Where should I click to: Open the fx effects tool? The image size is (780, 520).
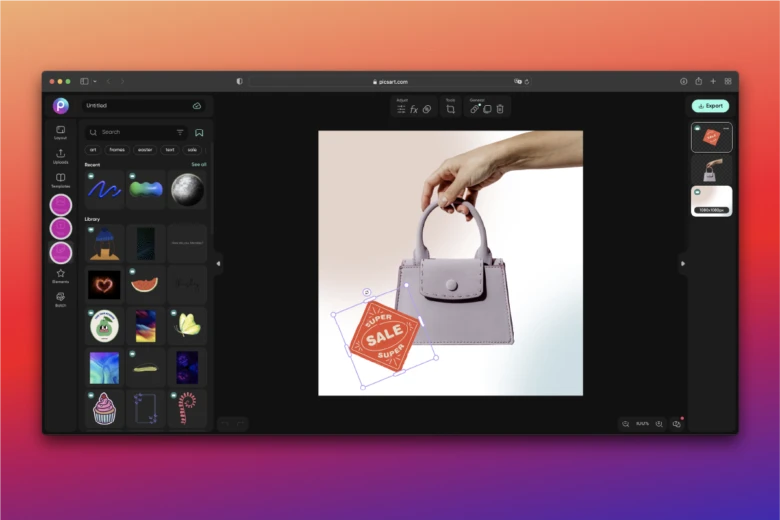414,109
